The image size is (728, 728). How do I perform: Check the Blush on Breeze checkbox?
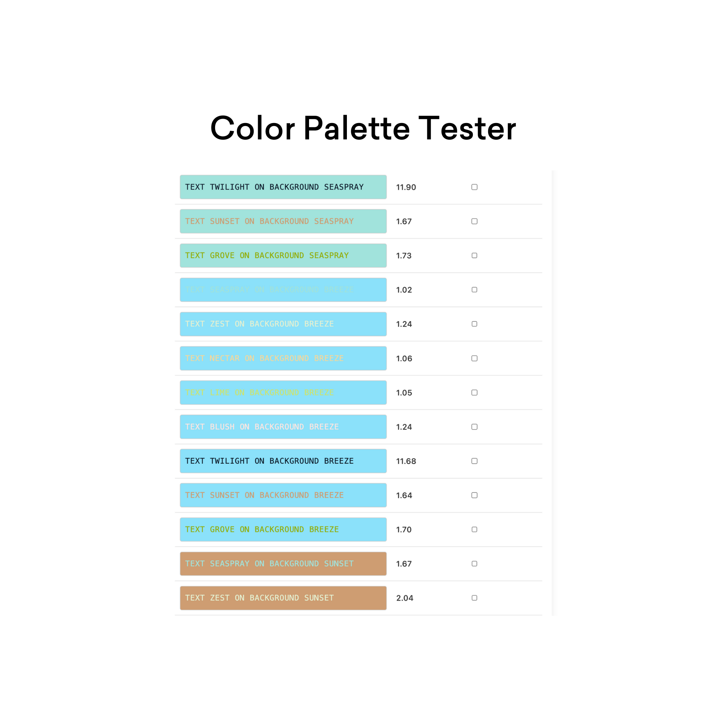click(x=474, y=427)
